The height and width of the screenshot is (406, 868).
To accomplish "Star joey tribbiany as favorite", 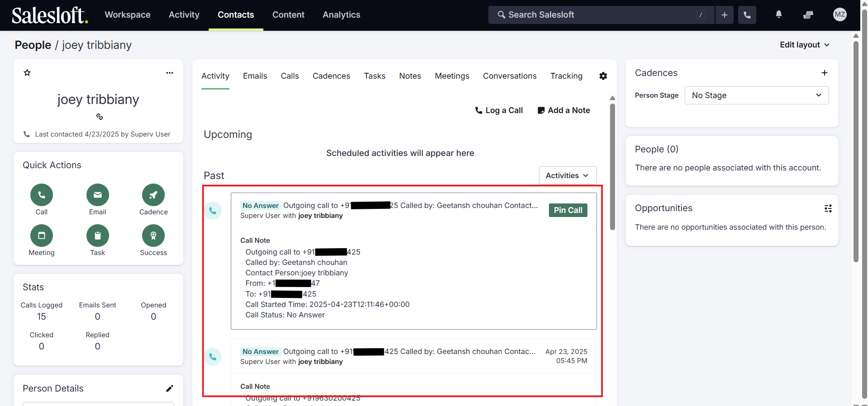I will click(x=27, y=72).
